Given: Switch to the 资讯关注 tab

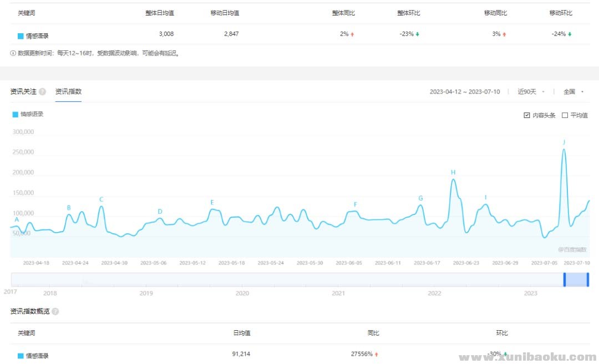Looking at the screenshot, I should pos(23,92).
